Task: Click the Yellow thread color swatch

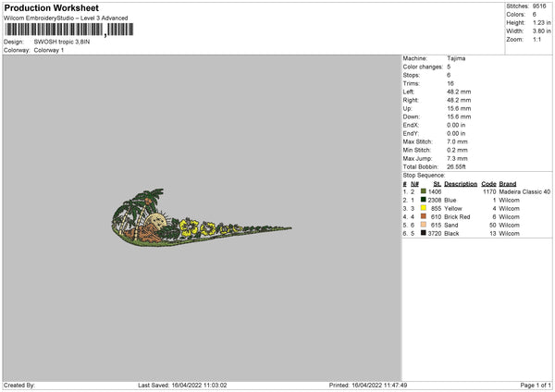Action: click(424, 208)
